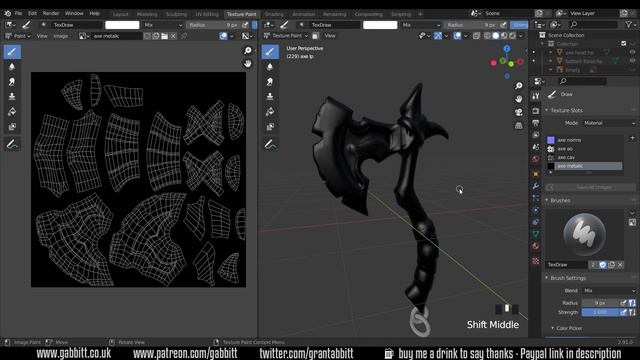
Task: Switch to the UV Editing workspace tab
Action: coord(207,14)
